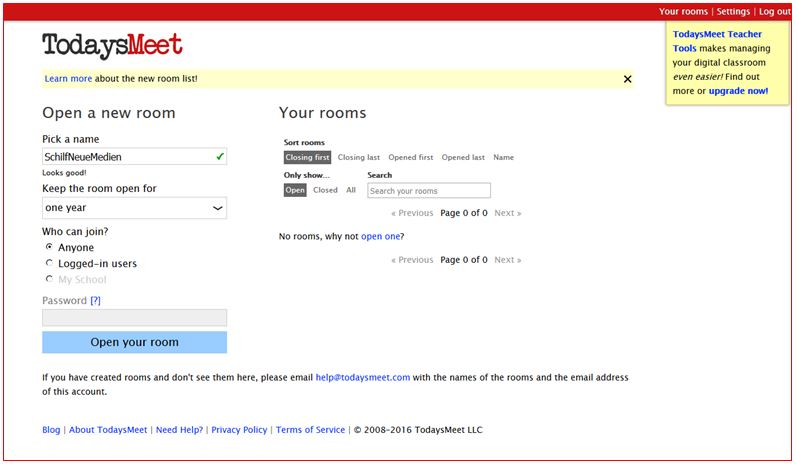The height and width of the screenshot is (464, 797).
Task: Sort rooms by Opened last
Action: (x=463, y=158)
